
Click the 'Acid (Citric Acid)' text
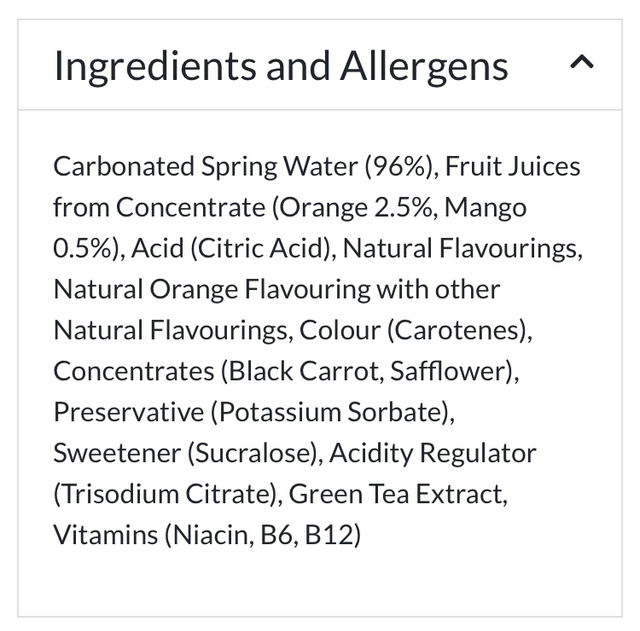tap(228, 248)
